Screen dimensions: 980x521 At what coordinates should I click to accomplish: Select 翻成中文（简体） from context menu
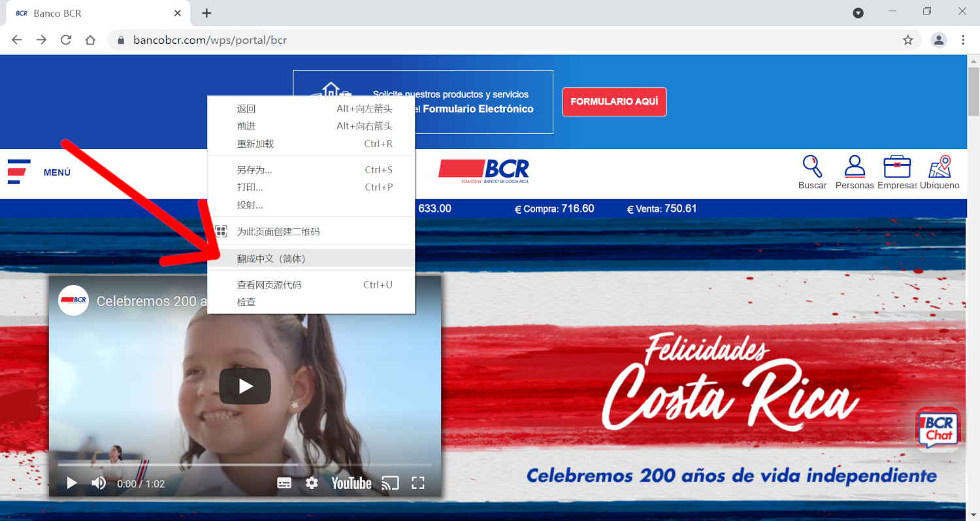[x=271, y=259]
